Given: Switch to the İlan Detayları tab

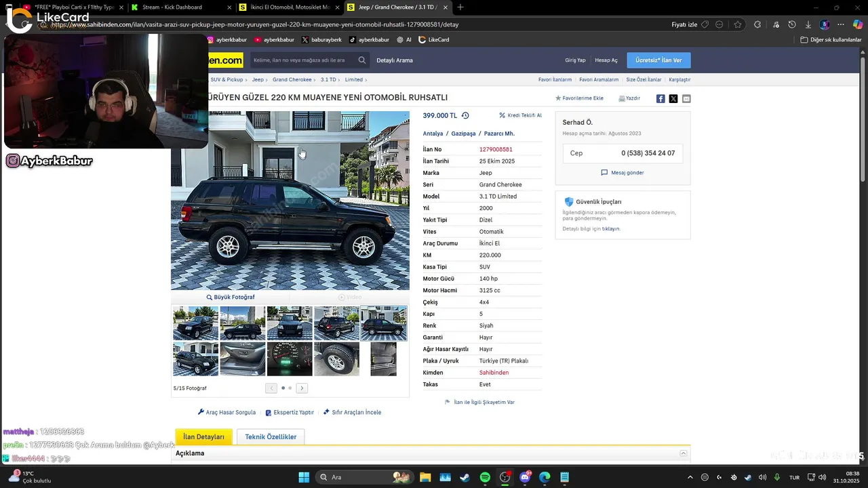Looking at the screenshot, I should tap(203, 436).
